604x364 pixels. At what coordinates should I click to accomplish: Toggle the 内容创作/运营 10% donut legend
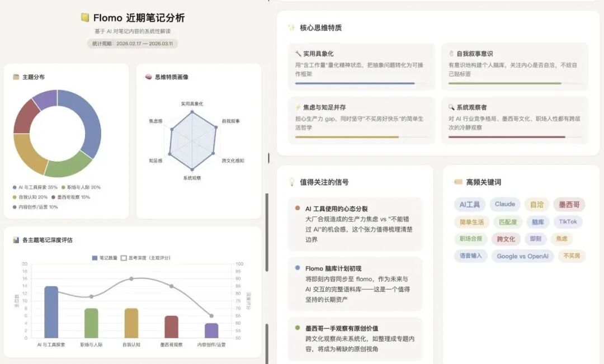[x=35, y=207]
